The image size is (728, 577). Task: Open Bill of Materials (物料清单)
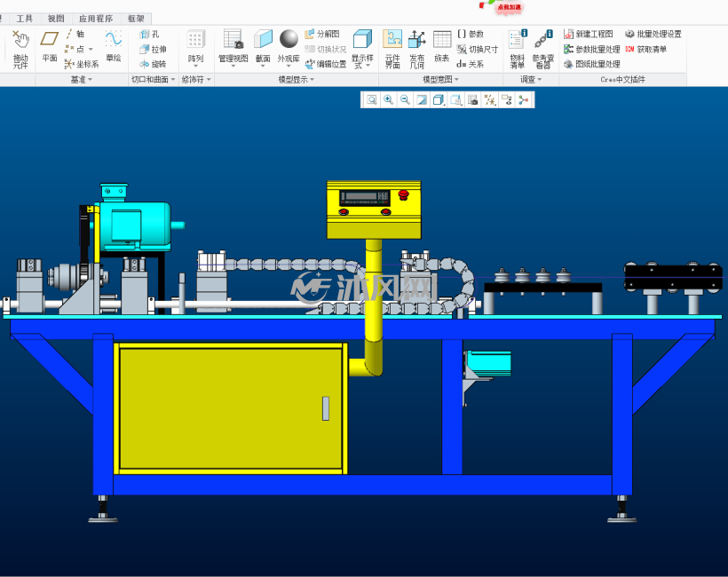518,49
